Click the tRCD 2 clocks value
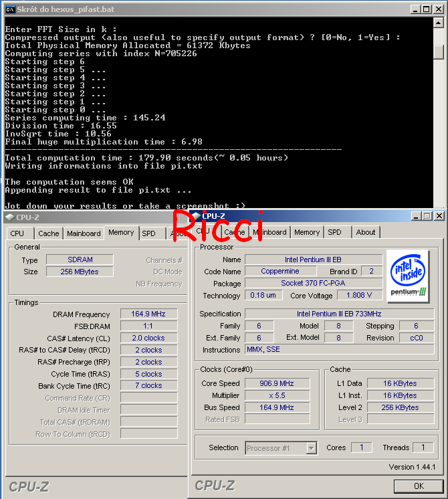Image resolution: width=448 pixels, height=499 pixels. tap(148, 350)
